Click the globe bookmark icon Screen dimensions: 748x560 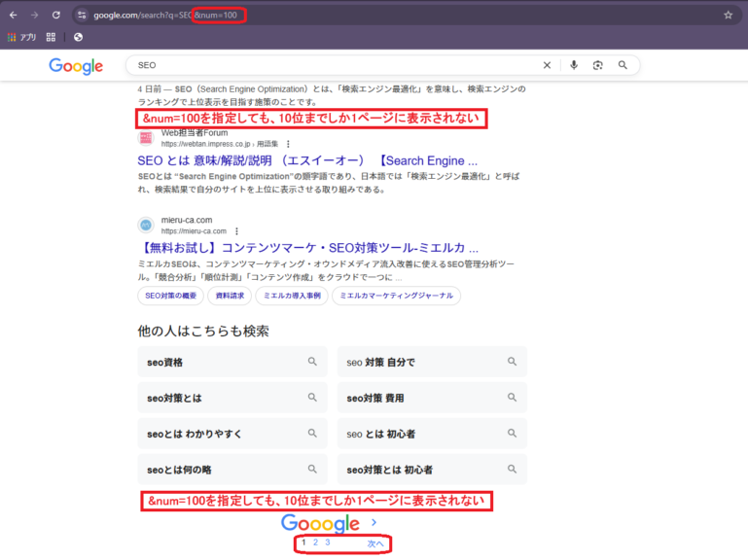coord(78,37)
